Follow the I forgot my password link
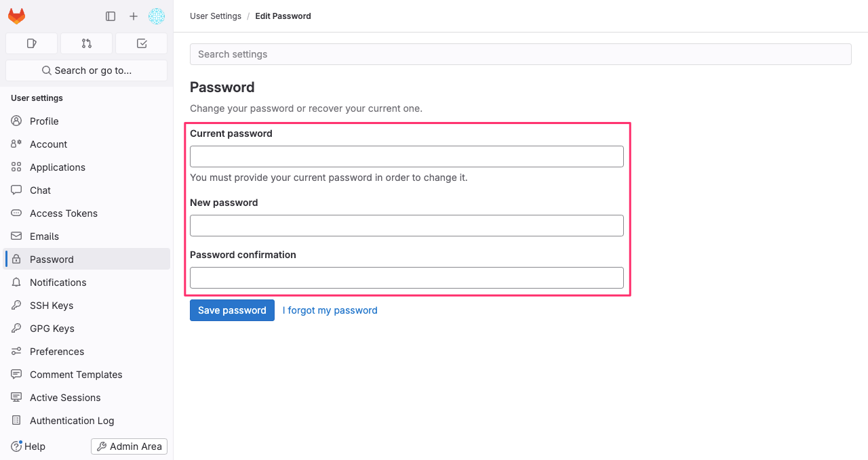Viewport: 868px width, 460px height. tap(330, 310)
